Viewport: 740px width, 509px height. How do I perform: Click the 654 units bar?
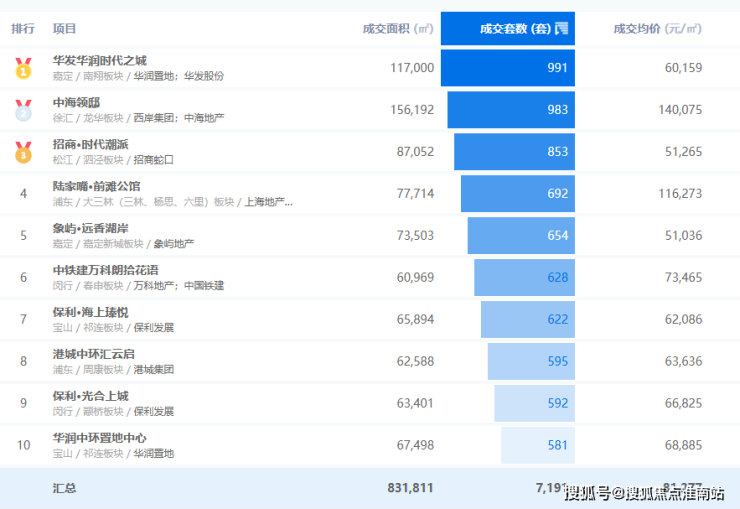click(521, 236)
